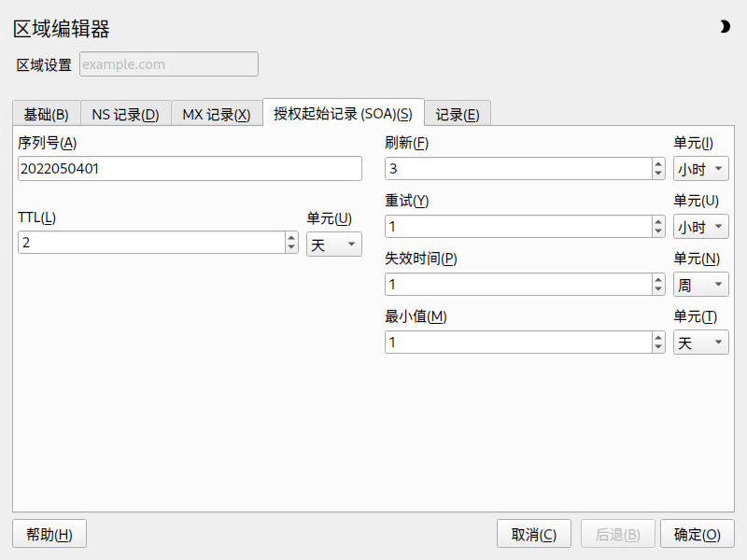Click the 最小值(M) input field

click(518, 343)
